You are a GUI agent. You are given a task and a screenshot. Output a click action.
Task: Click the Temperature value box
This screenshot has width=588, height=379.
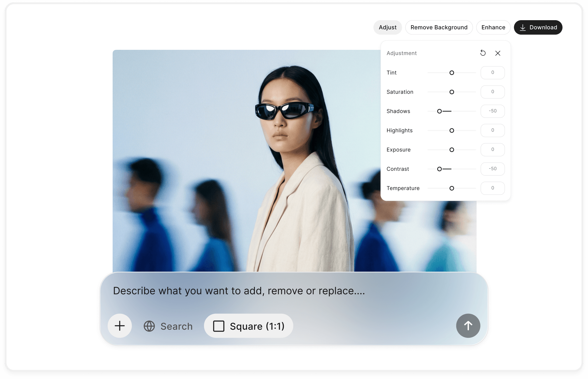point(493,188)
